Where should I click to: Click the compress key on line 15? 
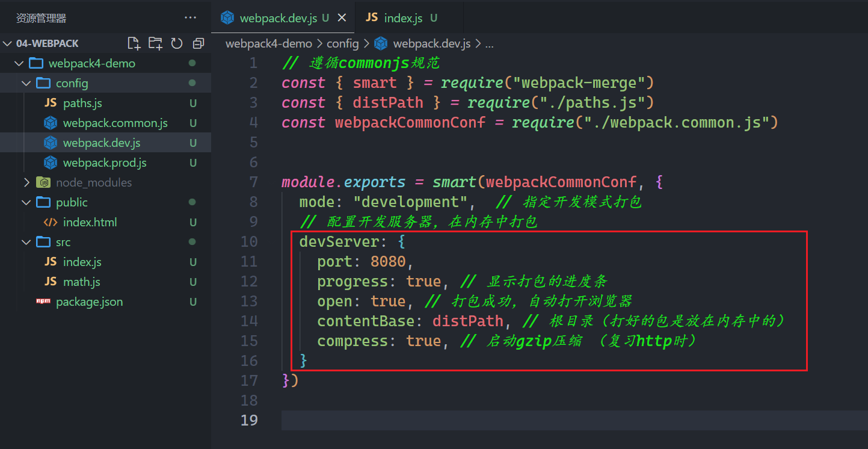[352, 341]
